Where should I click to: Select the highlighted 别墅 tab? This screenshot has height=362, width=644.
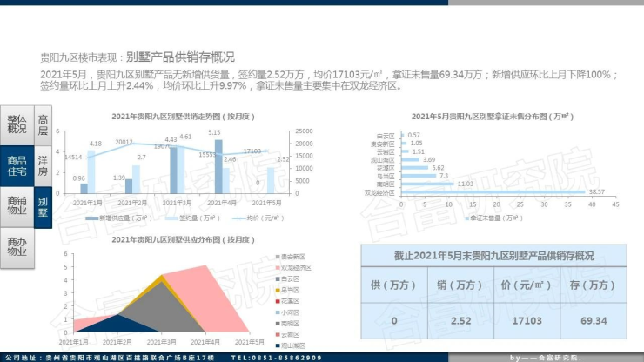[43, 207]
